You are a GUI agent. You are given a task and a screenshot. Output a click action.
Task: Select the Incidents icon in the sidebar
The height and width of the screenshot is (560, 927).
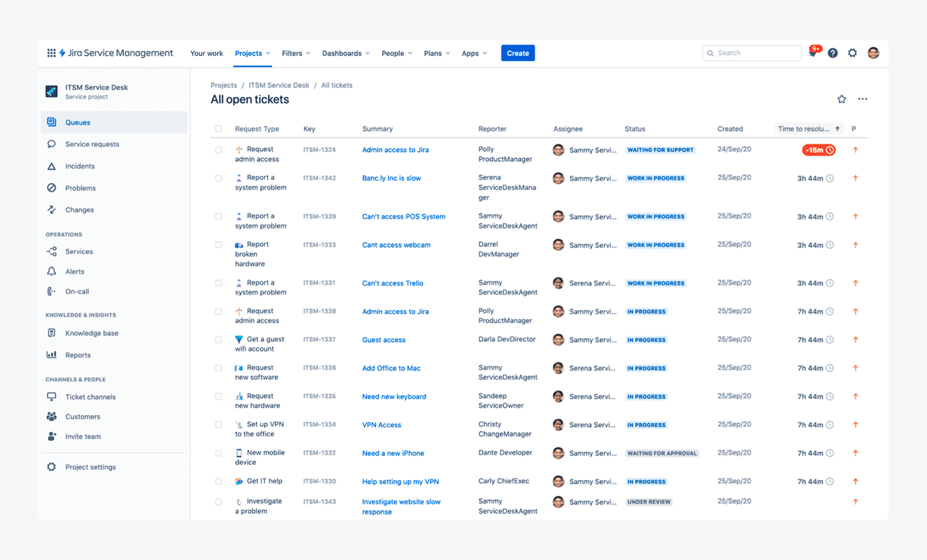[52, 166]
